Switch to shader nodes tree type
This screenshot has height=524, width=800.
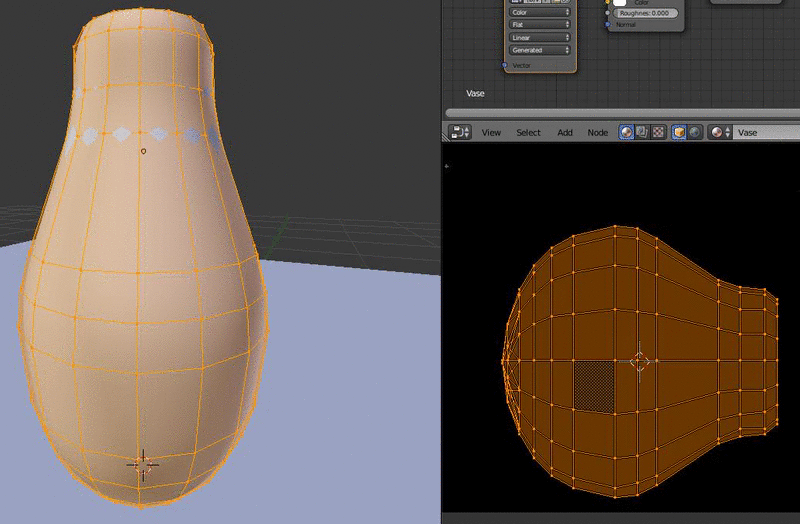click(x=627, y=133)
